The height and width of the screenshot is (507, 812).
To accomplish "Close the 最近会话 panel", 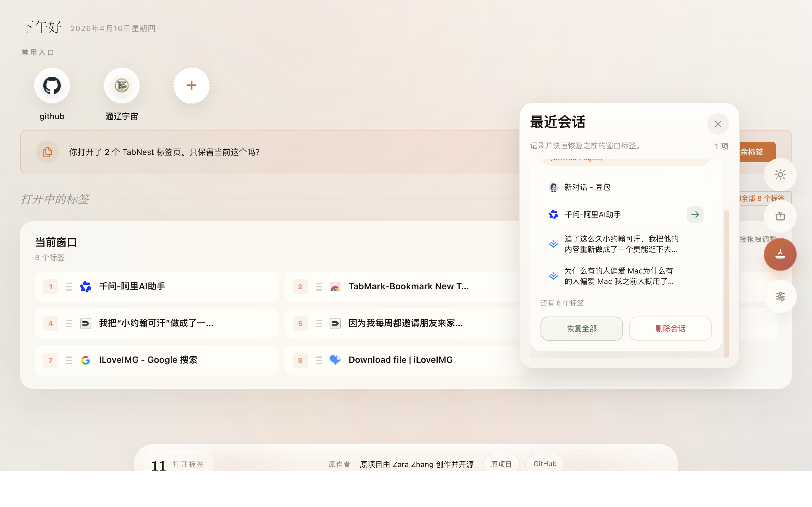I will click(718, 124).
